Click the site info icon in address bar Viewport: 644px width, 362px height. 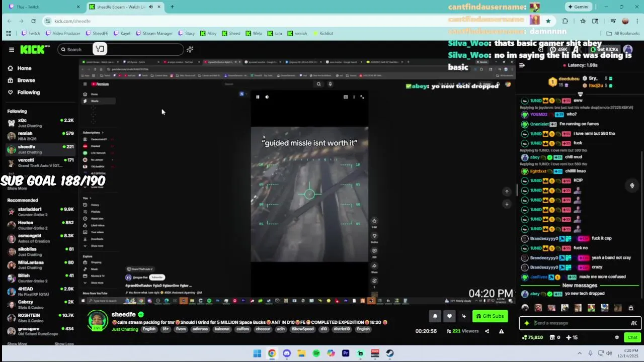tap(48, 21)
